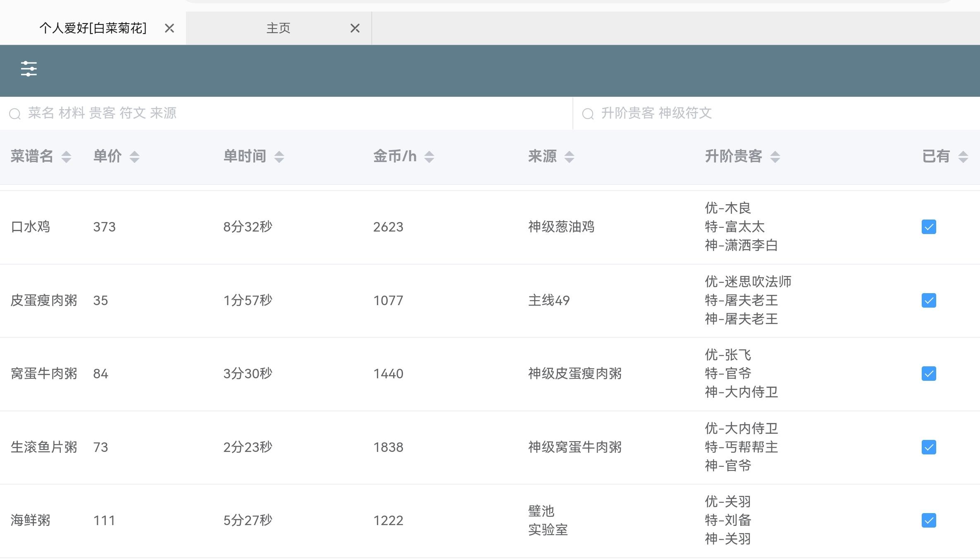Click the 升阶贵客 神级符文 search field
The width and height of the screenshot is (980, 559).
tap(777, 113)
